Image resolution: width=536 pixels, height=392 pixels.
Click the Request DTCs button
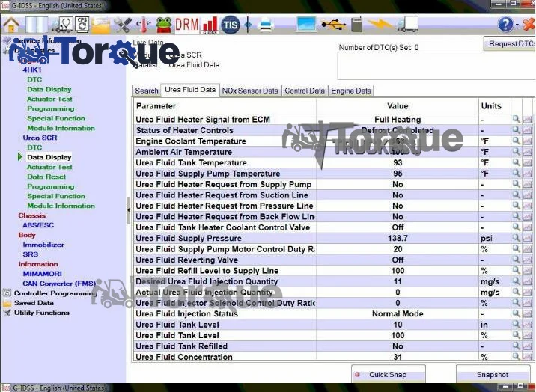510,43
